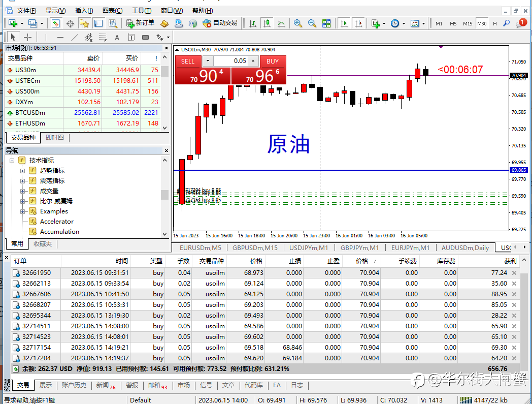This screenshot has height=404, width=532.
Task: Select the equidistant channel tool
Action: click(x=88, y=37)
